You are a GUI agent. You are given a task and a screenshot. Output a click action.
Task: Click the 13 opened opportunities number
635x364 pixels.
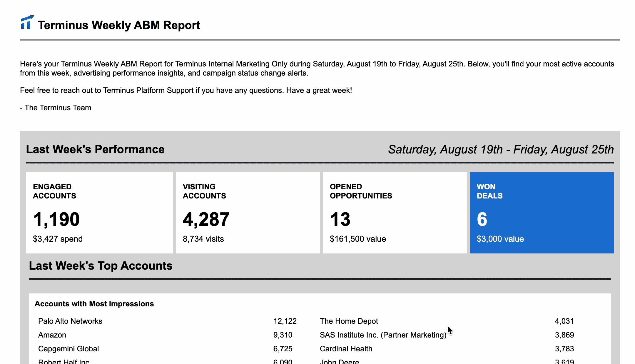[340, 219]
